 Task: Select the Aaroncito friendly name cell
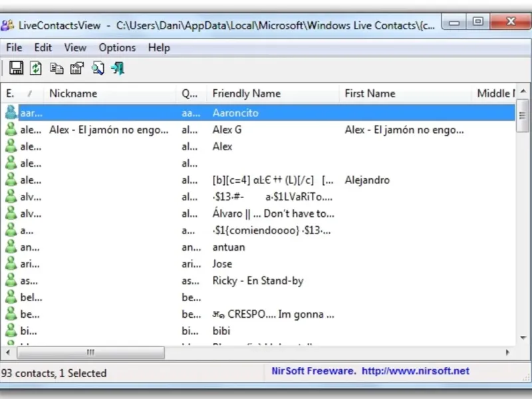click(x=235, y=113)
